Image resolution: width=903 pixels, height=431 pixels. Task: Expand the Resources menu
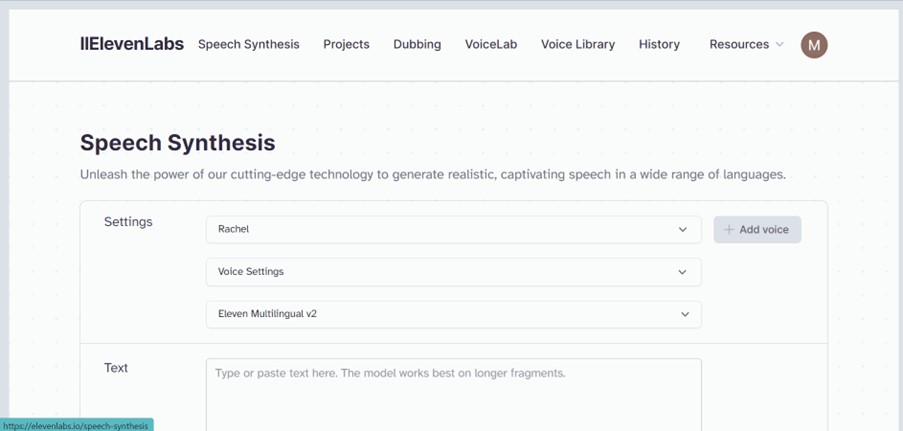pyautogui.click(x=746, y=44)
